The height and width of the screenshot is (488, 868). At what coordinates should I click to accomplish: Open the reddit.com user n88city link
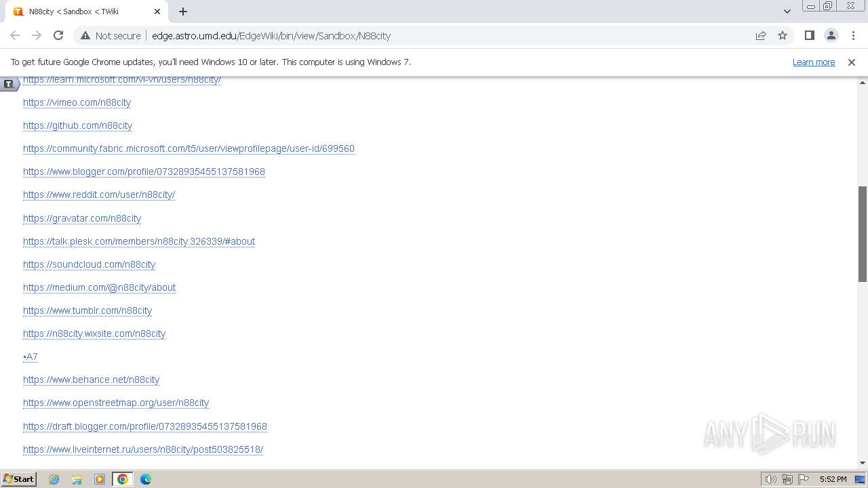(x=99, y=195)
